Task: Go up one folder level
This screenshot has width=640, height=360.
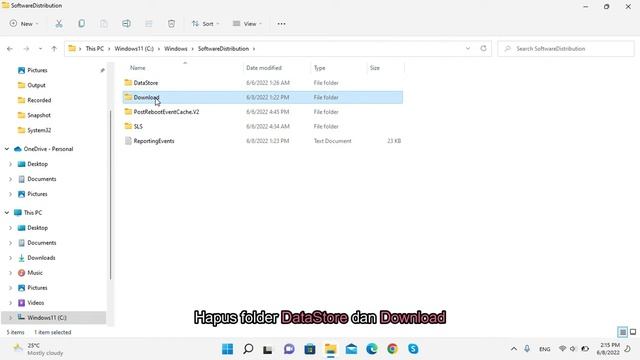Action: click(x=54, y=49)
